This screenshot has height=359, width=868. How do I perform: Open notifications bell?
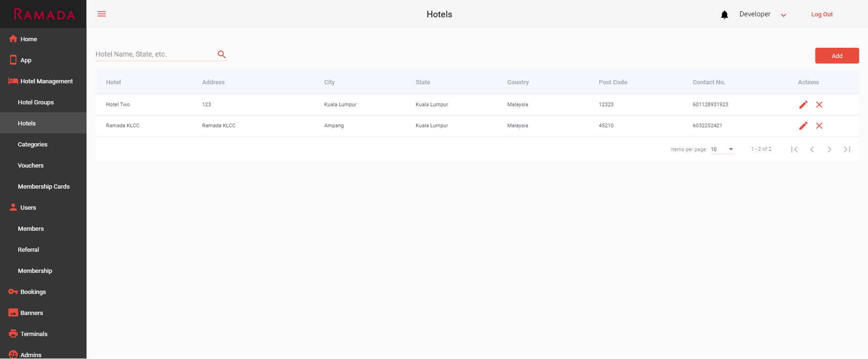click(x=724, y=15)
